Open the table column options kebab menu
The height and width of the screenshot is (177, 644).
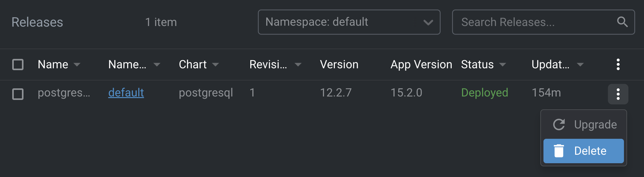[x=618, y=64]
